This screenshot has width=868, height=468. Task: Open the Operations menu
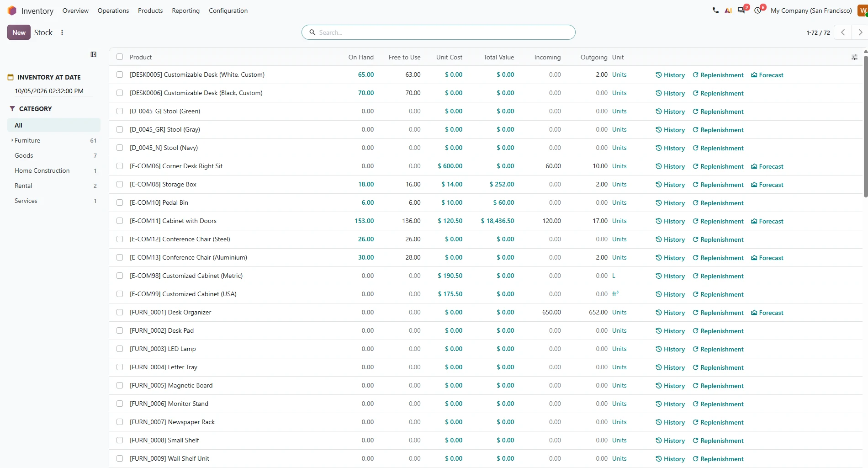[x=113, y=11]
